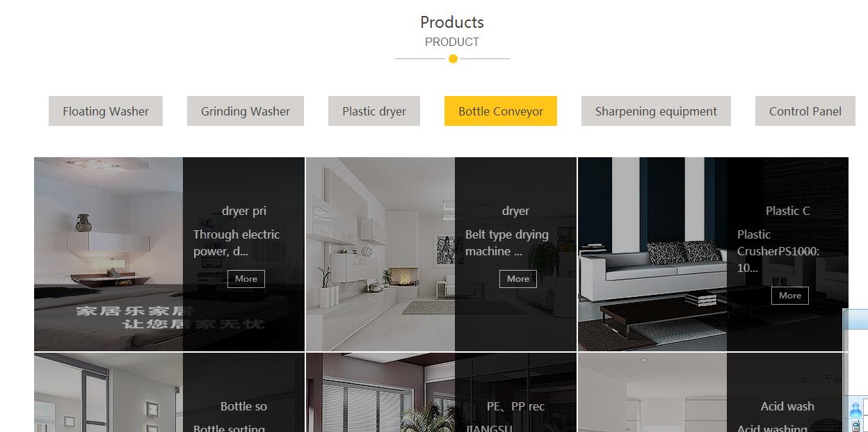Choose the Sharpening equipment category
868x432 pixels.
click(x=656, y=111)
